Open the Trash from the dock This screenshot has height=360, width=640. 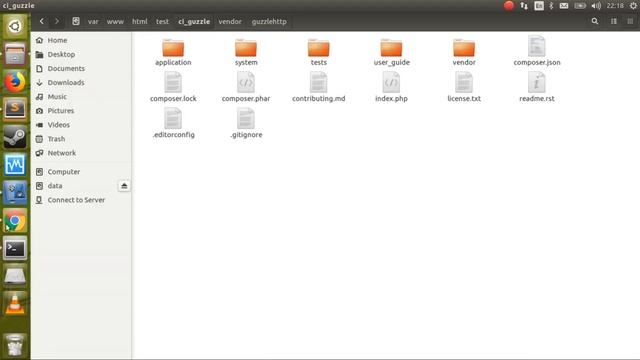(x=15, y=345)
